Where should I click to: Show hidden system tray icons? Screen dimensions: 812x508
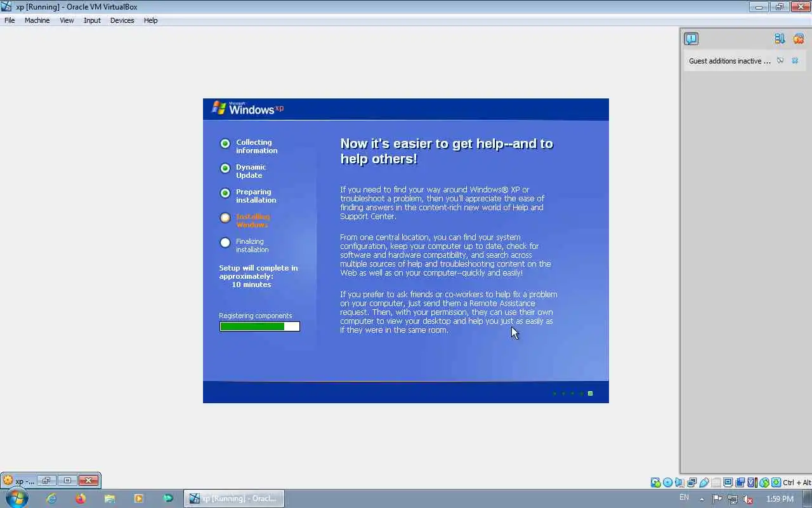tap(702, 499)
